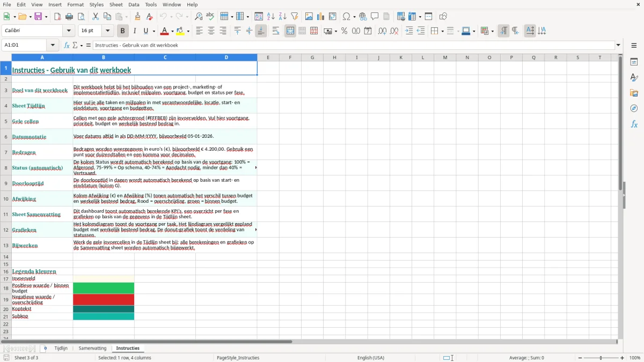Open the Borders dropdown arrow

442,31
